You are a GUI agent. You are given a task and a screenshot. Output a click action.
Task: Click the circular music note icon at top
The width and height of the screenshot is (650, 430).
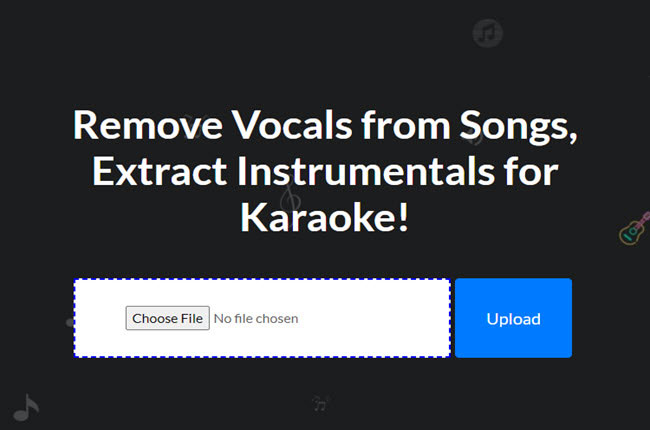click(x=487, y=34)
